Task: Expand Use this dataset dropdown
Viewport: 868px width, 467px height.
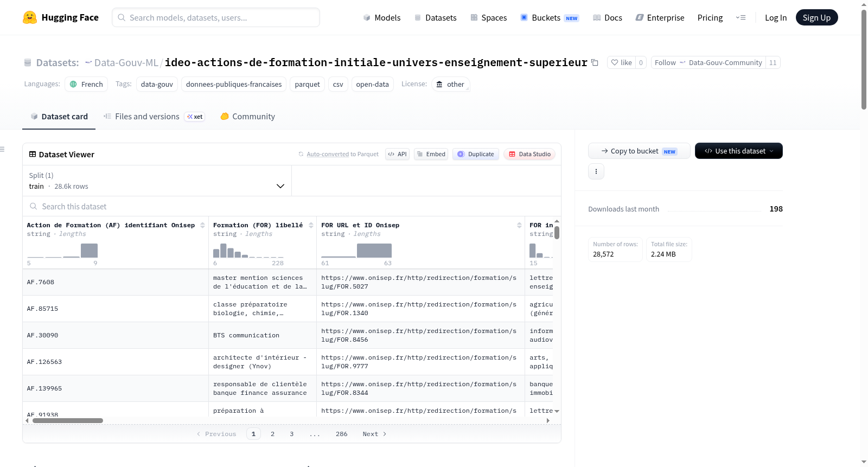Action: click(739, 151)
